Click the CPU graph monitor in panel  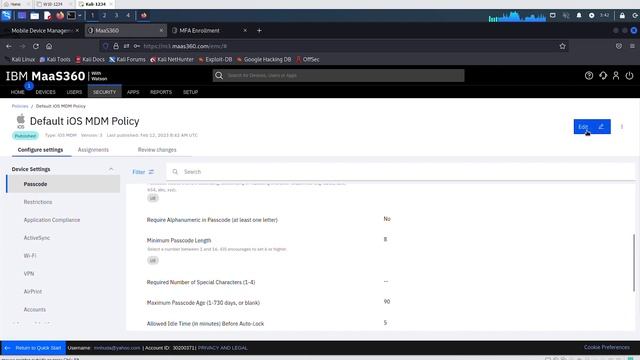[x=517, y=16]
